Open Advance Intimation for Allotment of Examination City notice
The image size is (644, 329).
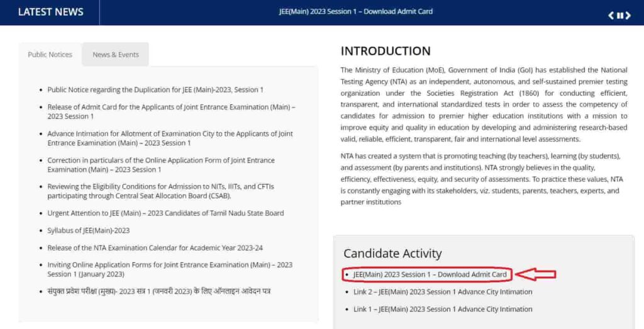pyautogui.click(x=170, y=138)
